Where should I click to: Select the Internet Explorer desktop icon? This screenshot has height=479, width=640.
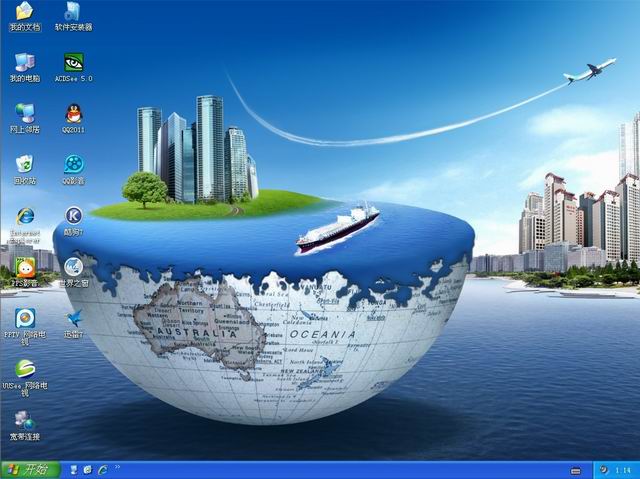coord(25,225)
